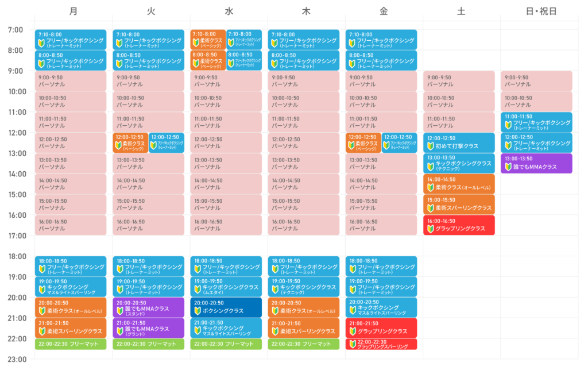Viewport: 588px width, 370px height.
Task: Select the 月 day column header
Action: [x=73, y=11]
